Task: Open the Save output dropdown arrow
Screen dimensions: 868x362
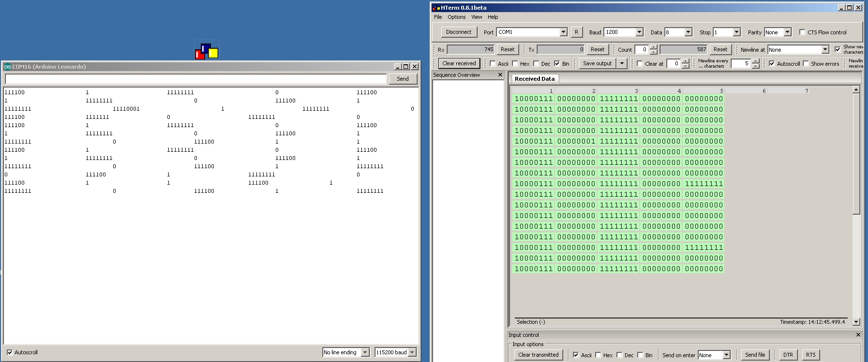Action: [x=622, y=63]
